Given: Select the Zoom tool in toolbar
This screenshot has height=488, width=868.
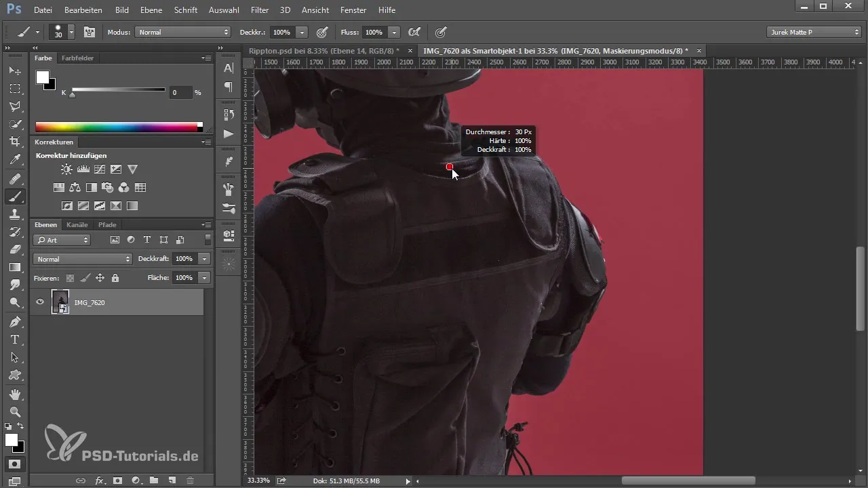Looking at the screenshot, I should pos(15,411).
